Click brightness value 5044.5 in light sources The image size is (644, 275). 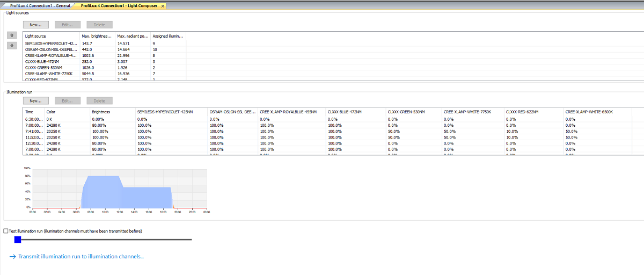[89, 74]
